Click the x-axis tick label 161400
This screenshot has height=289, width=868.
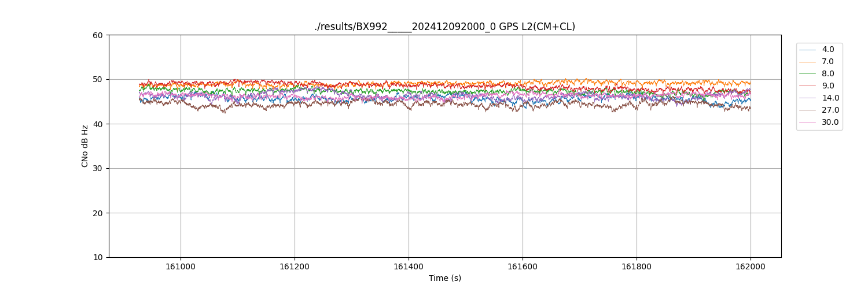(x=409, y=267)
